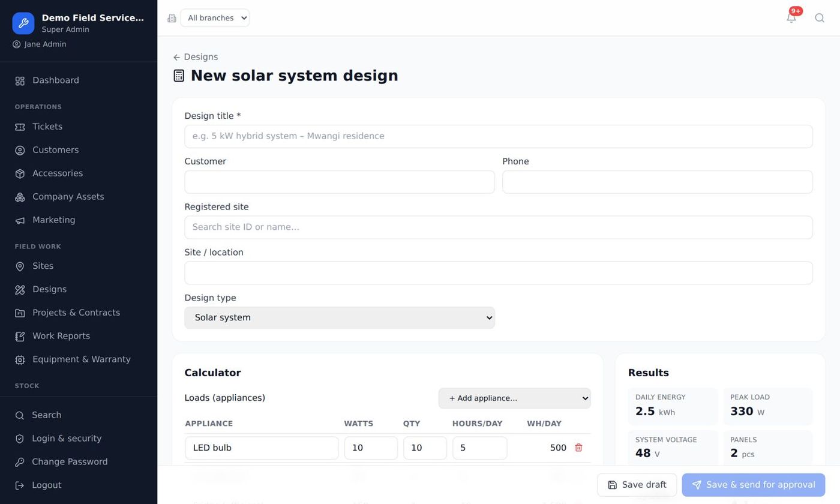Screen dimensions: 840x504
Task: Click Save draft button
Action: click(637, 485)
